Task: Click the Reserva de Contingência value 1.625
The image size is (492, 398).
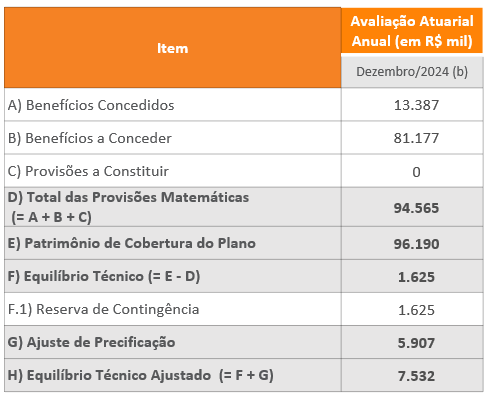Action: click(x=416, y=310)
